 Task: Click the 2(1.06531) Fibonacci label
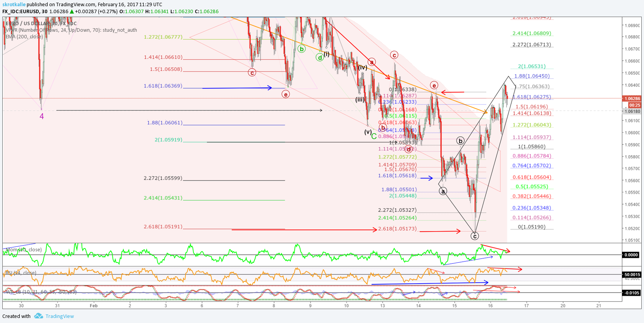coord(532,67)
